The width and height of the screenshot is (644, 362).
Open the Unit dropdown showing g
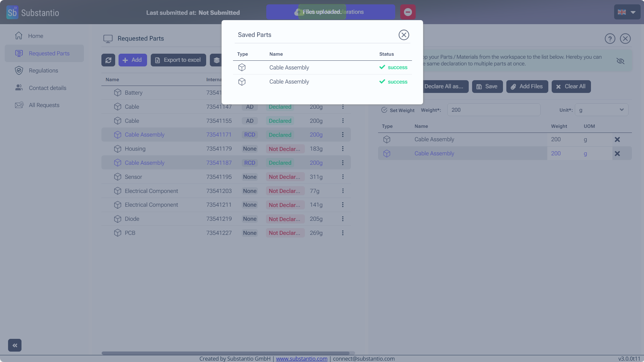click(601, 110)
